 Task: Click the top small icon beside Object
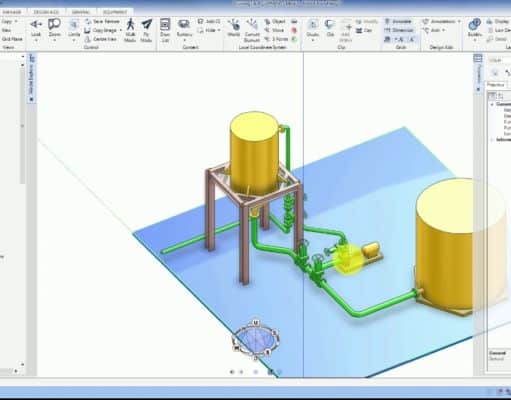click(x=294, y=21)
